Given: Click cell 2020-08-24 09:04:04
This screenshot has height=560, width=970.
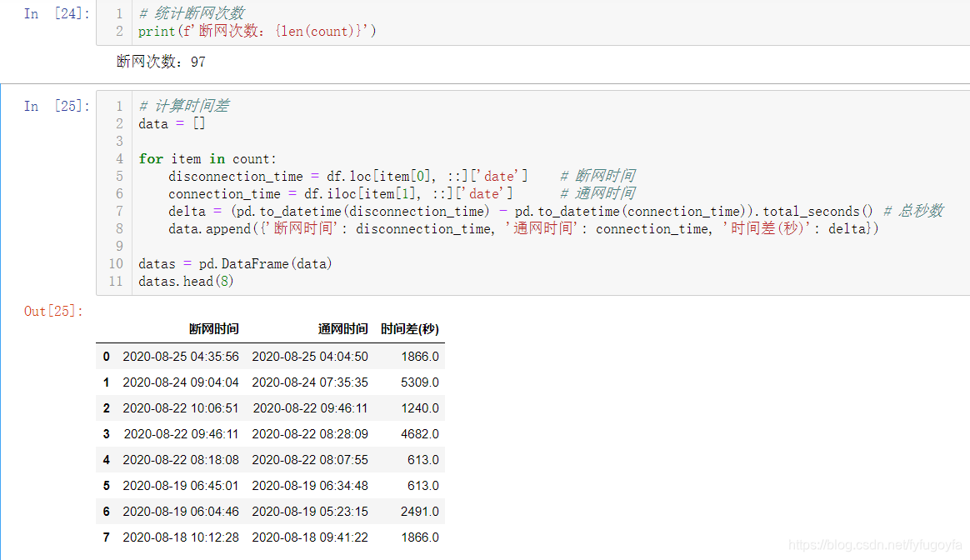Looking at the screenshot, I should pyautogui.click(x=181, y=382).
